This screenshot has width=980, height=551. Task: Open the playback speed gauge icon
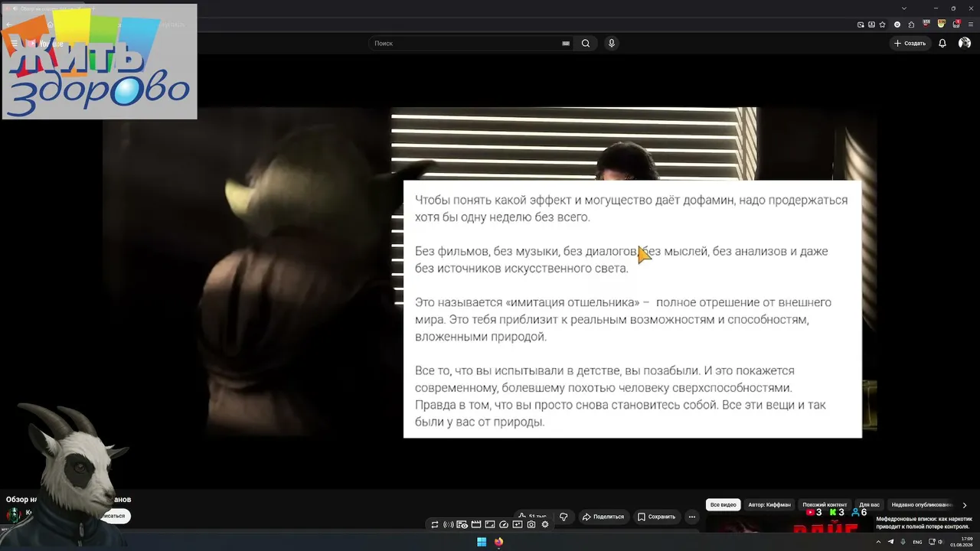[504, 524]
